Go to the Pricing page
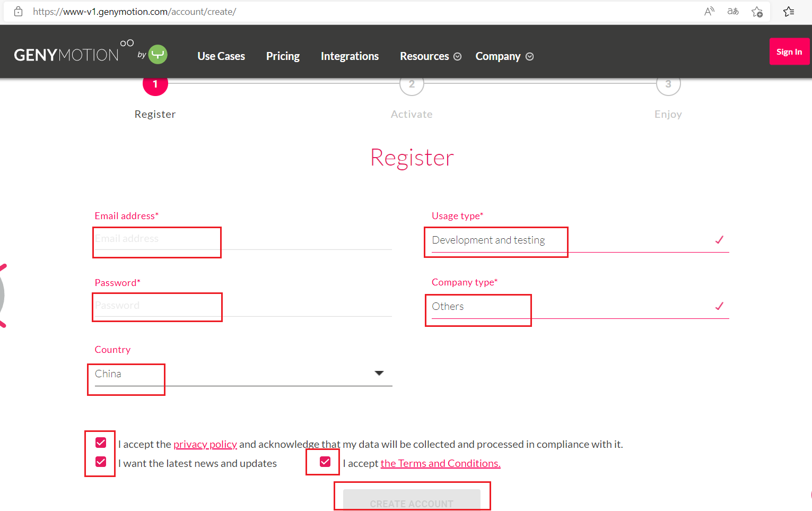 (283, 56)
